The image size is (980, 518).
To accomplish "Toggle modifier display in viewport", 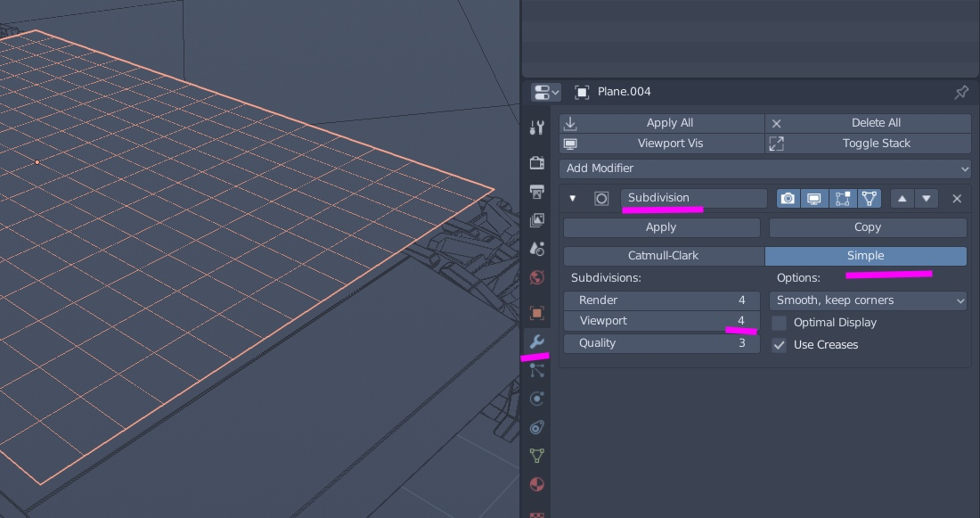I will tap(813, 198).
